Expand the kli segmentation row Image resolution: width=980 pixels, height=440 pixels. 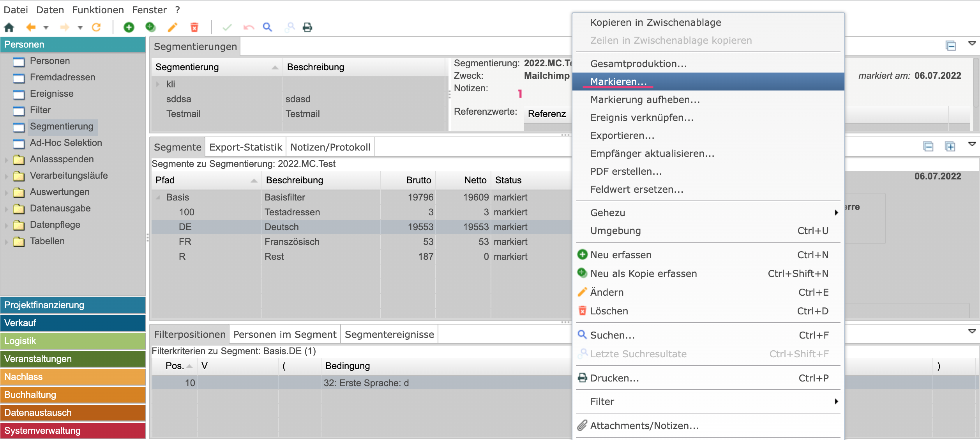[x=158, y=84]
